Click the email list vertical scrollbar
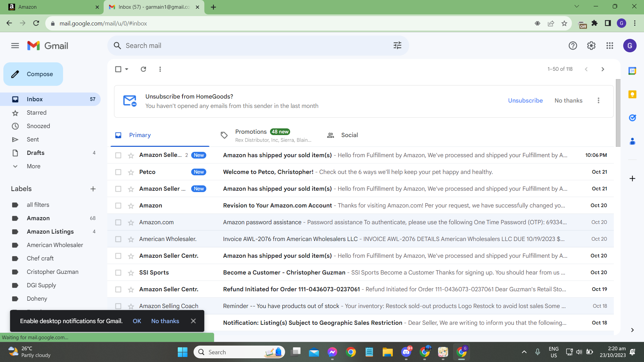644x362 pixels. coord(618,113)
